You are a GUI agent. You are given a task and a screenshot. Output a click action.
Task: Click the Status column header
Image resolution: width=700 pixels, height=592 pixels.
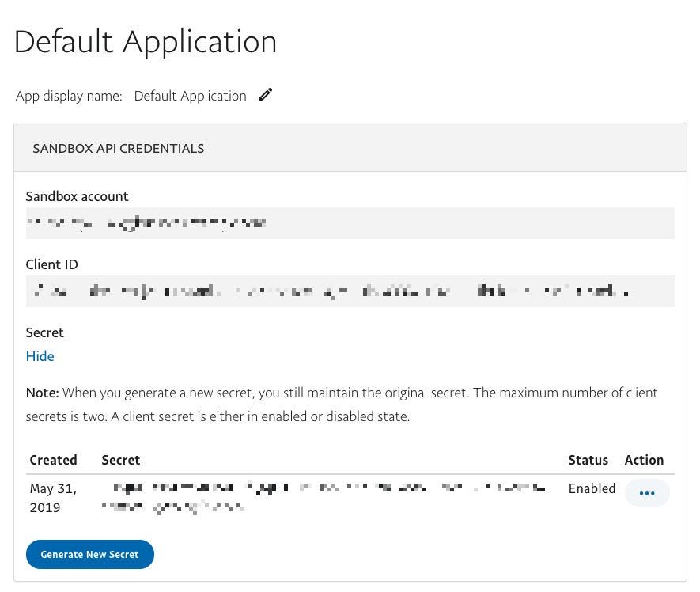pos(588,460)
